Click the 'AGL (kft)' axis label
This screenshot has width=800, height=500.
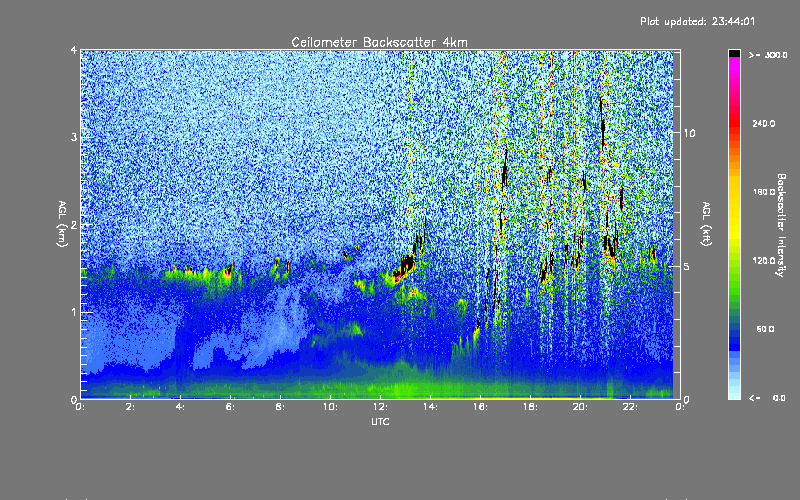pos(706,224)
